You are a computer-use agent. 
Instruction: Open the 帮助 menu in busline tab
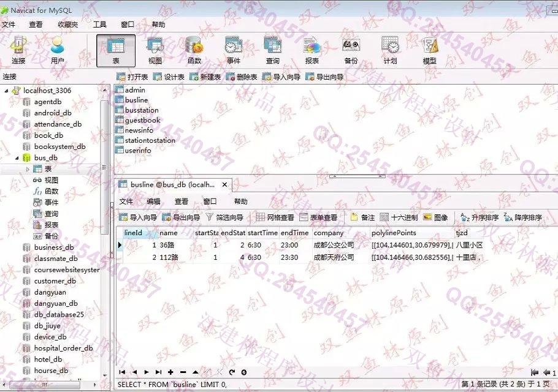(x=240, y=202)
